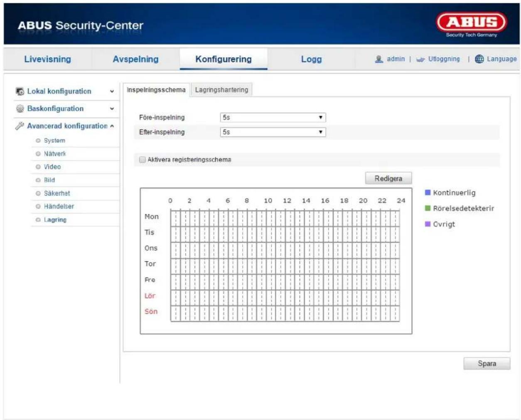The width and height of the screenshot is (521, 420).
Task: Click the Utloggning logout icon
Action: tap(420, 59)
